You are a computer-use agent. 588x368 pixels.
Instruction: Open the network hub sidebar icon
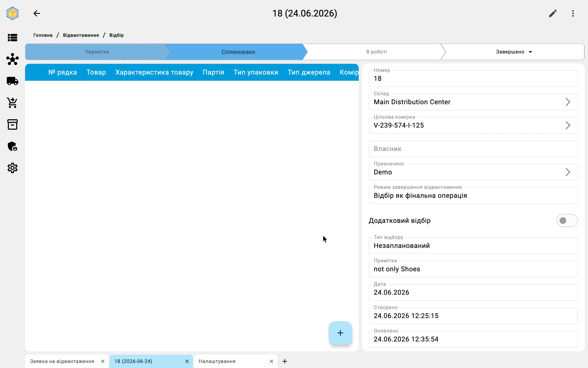click(x=12, y=59)
